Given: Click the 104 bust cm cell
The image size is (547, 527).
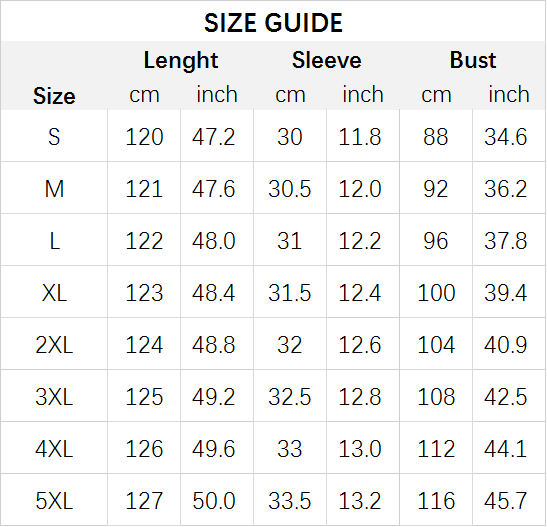Looking at the screenshot, I should click(x=436, y=345).
